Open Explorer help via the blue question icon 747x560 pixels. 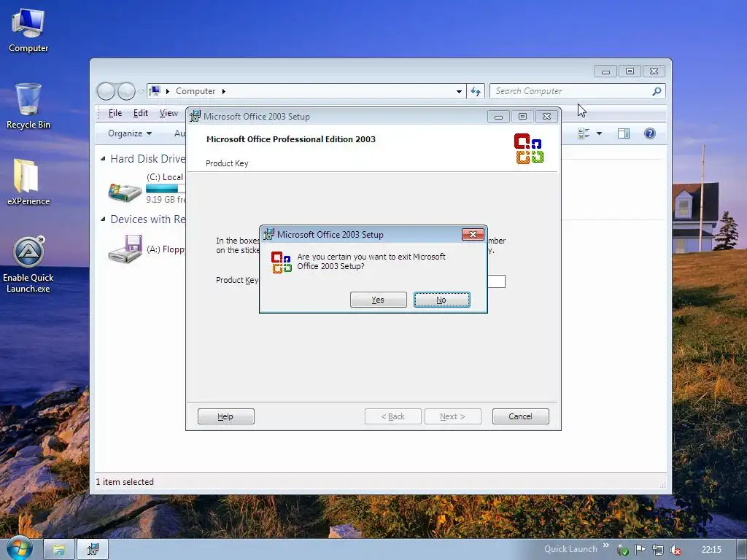650,133
